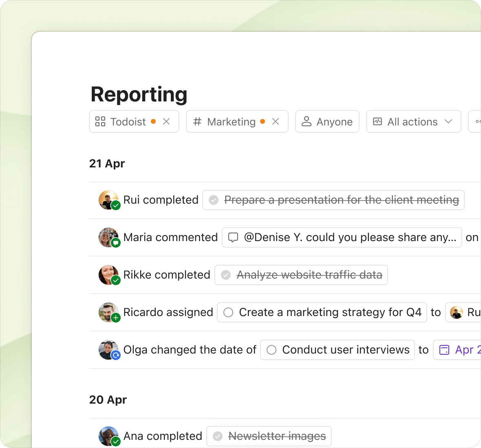
Task: Open task Newsletter images
Action: 269,436
